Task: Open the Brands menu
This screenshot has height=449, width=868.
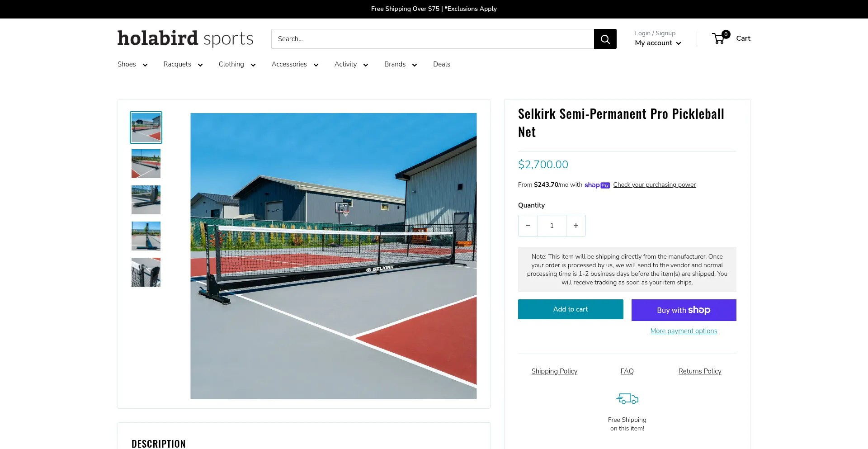Action: click(401, 64)
